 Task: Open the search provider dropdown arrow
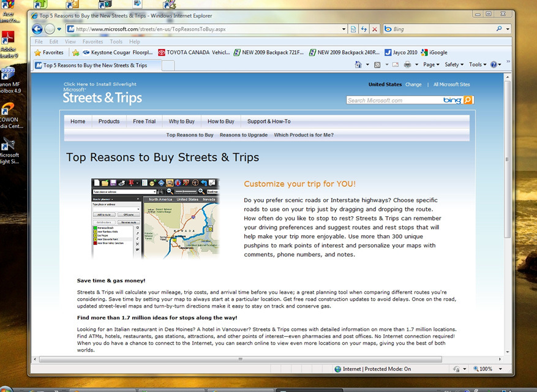[508, 29]
